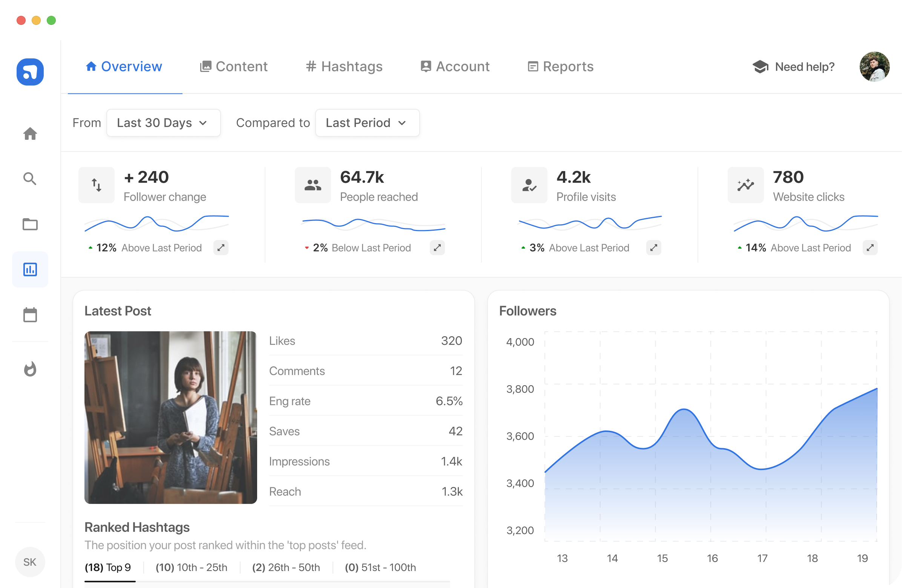Click the user profile photo avatar
This screenshot has width=903, height=588.
[x=875, y=67]
